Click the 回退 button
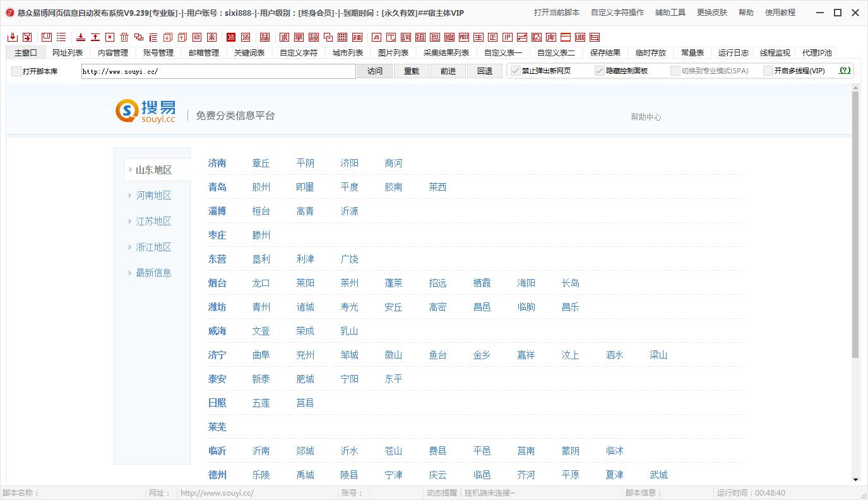 tap(485, 71)
